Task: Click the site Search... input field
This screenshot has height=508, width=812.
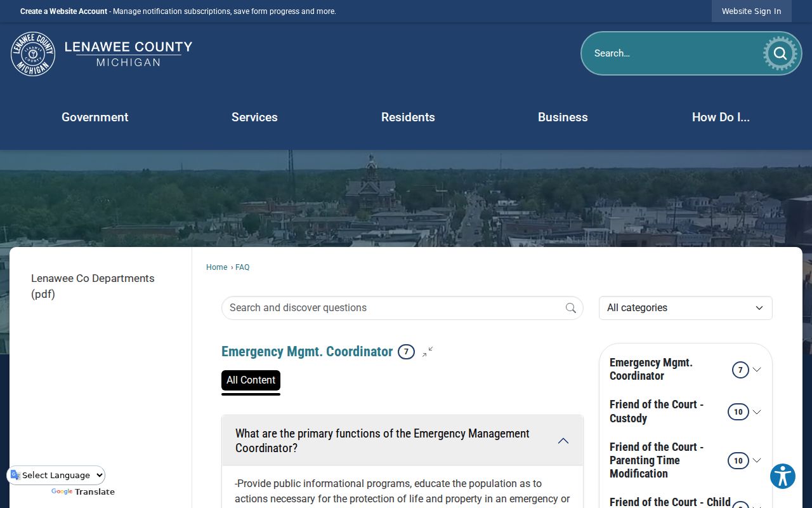Action: 672,53
